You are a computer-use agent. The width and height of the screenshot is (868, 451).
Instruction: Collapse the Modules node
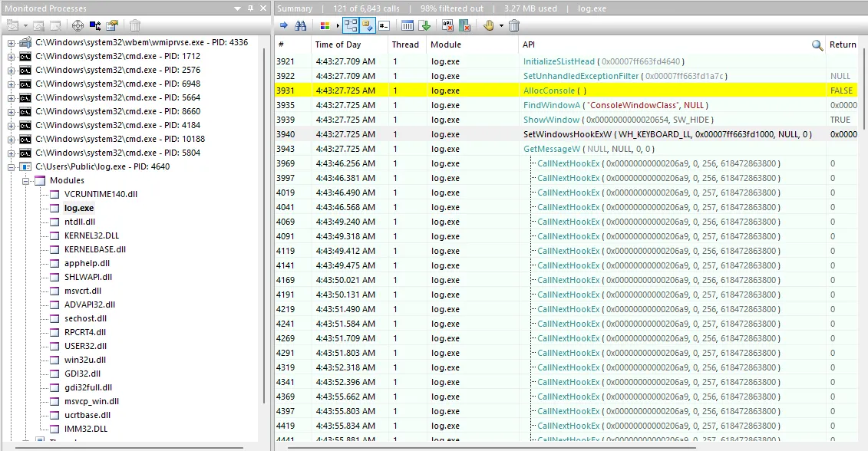coord(25,181)
